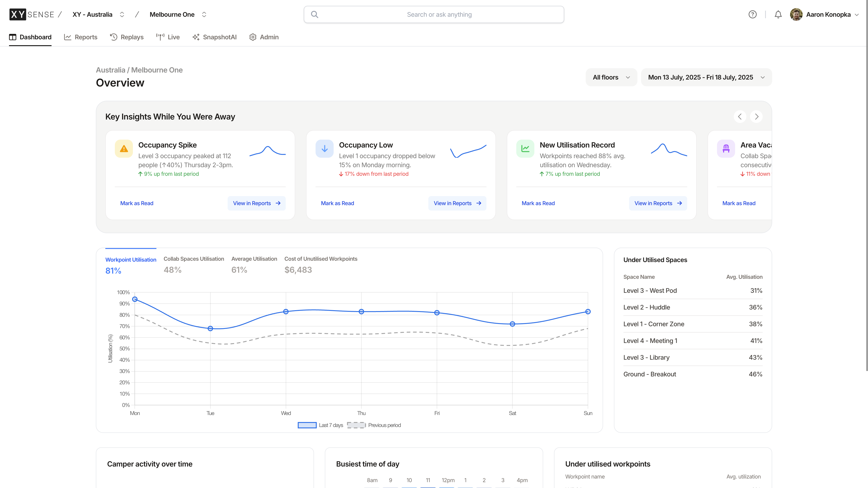Switch to the Live tab
This screenshot has width=868, height=488.
168,37
